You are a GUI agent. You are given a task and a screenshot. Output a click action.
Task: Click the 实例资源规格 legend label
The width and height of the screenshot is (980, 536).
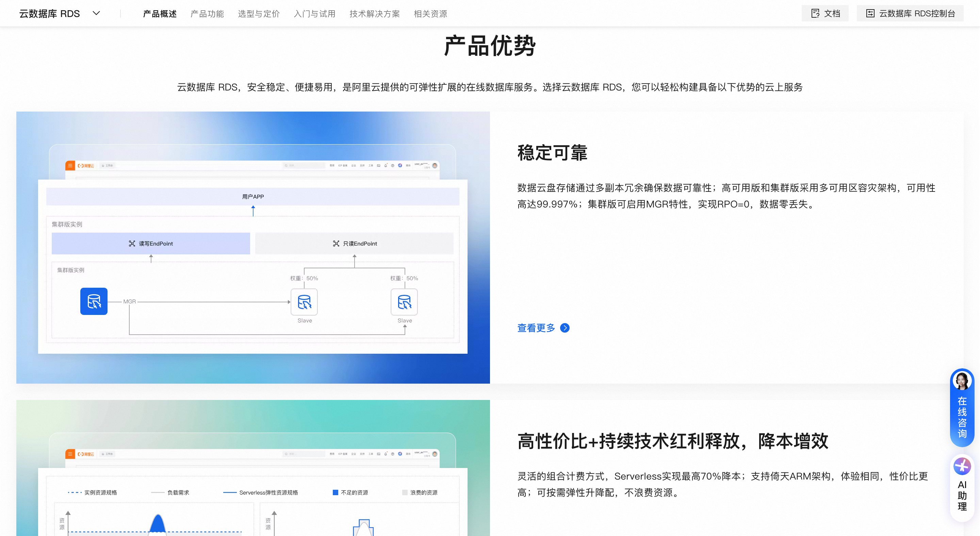coord(100,492)
